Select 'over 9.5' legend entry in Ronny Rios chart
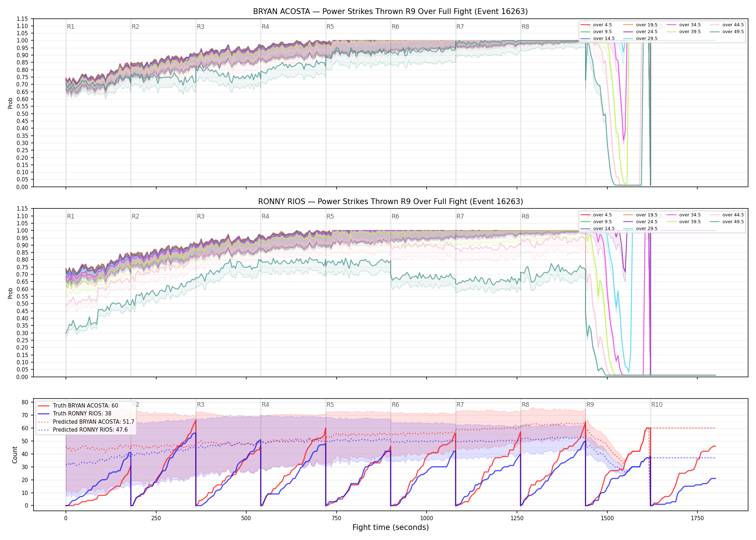Screen dimensions: 756x540 (596, 222)
